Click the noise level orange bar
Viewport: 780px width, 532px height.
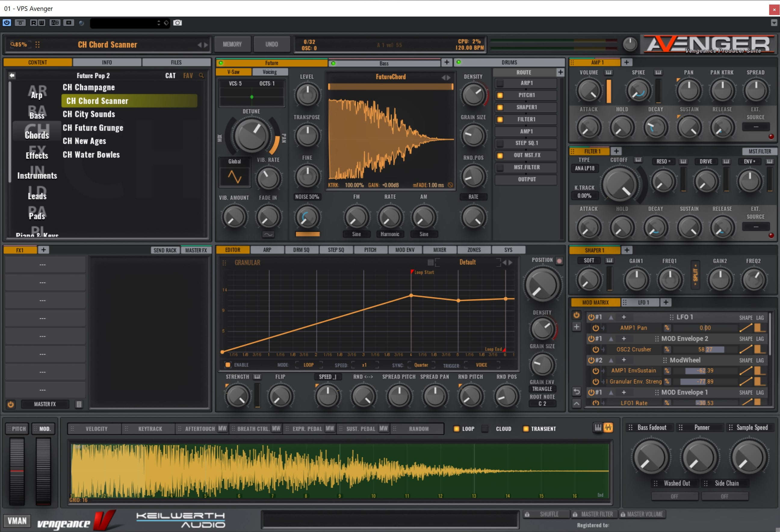308,234
